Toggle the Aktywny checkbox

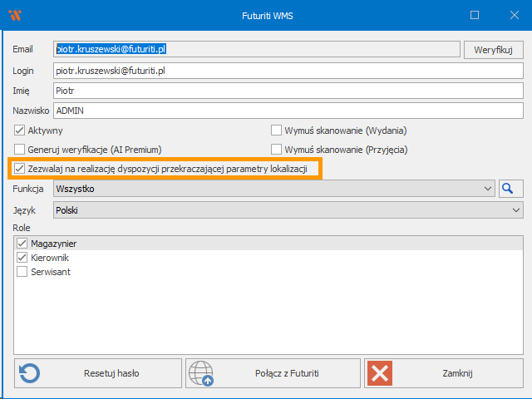[20, 131]
